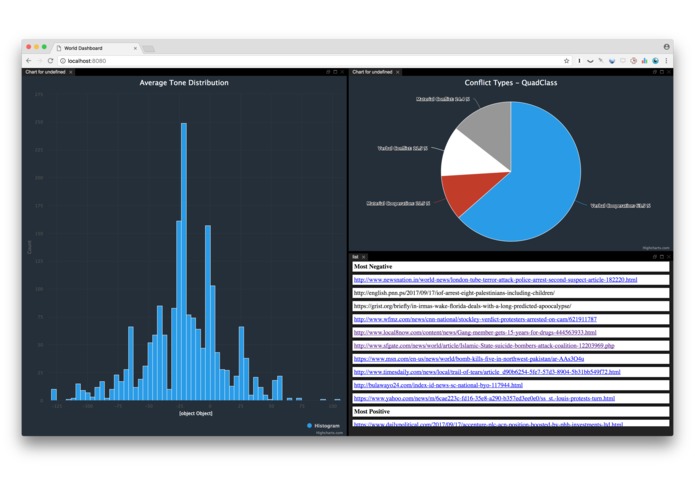This screenshot has height=494, width=695.
Task: Click the tallest histogram bar
Action: [184, 261]
